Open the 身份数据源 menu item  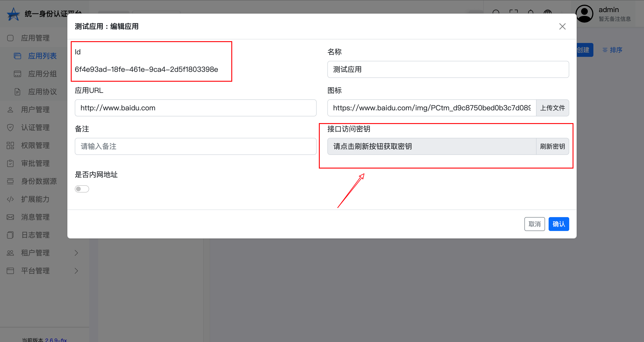click(x=39, y=181)
